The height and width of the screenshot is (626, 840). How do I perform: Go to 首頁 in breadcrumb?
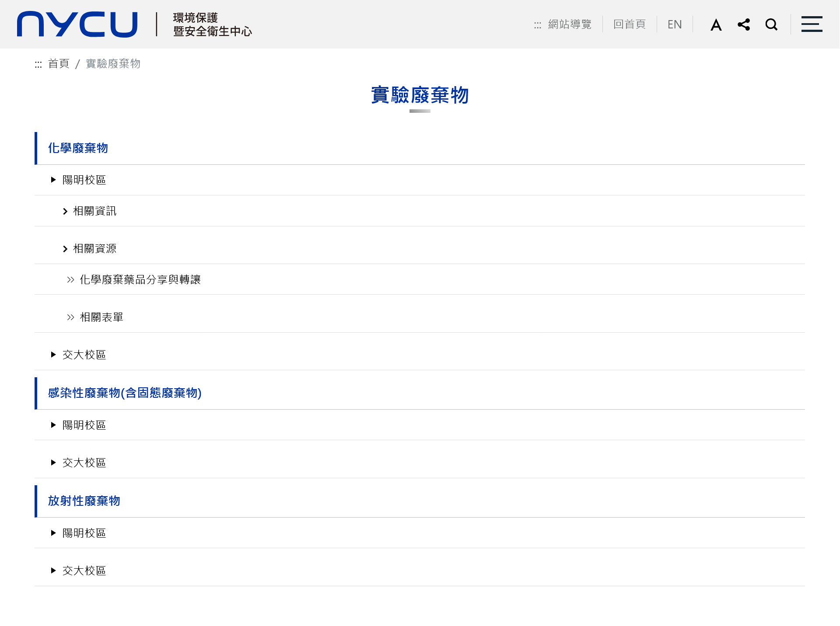59,64
